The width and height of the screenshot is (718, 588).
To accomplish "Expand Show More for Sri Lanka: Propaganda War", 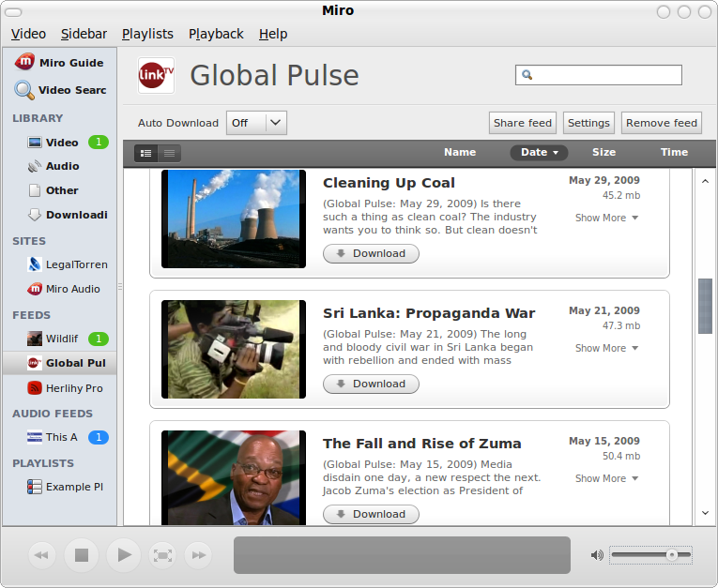I will (606, 348).
